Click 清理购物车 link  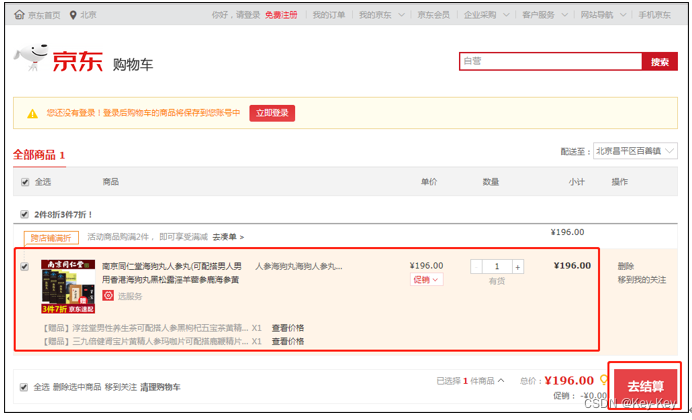tap(161, 387)
